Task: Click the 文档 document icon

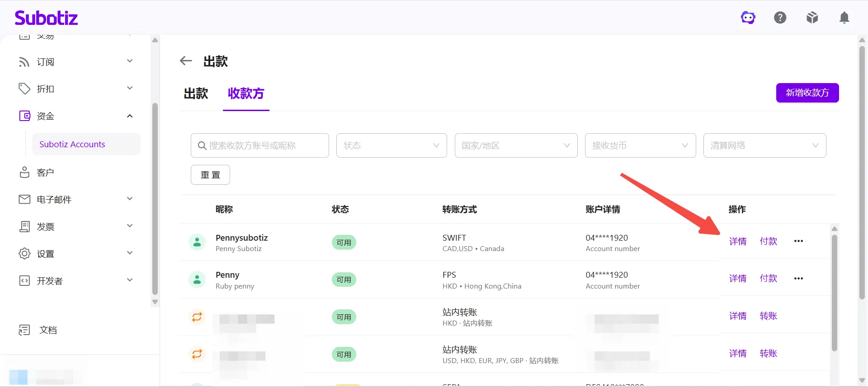Action: [24, 330]
